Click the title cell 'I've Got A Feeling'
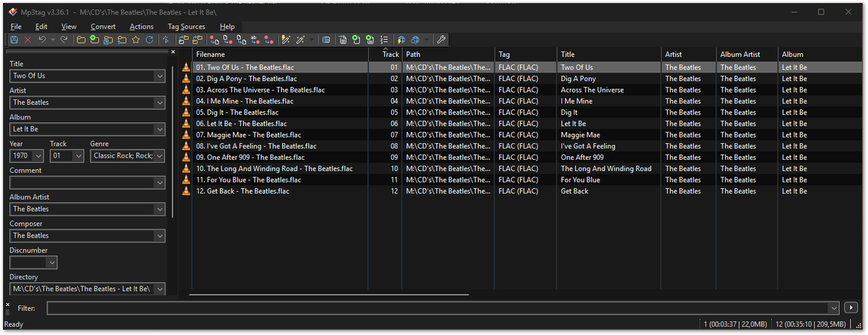 click(588, 146)
